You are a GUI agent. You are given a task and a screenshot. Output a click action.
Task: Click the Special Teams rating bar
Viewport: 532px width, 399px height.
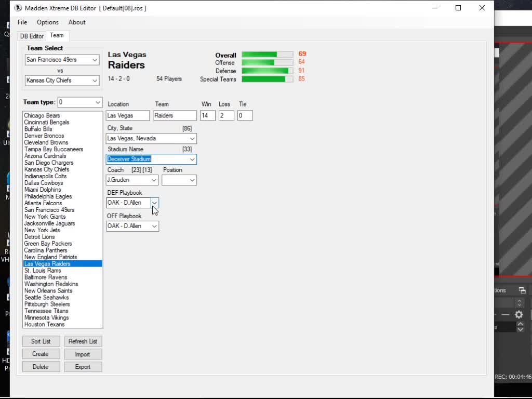pos(268,79)
